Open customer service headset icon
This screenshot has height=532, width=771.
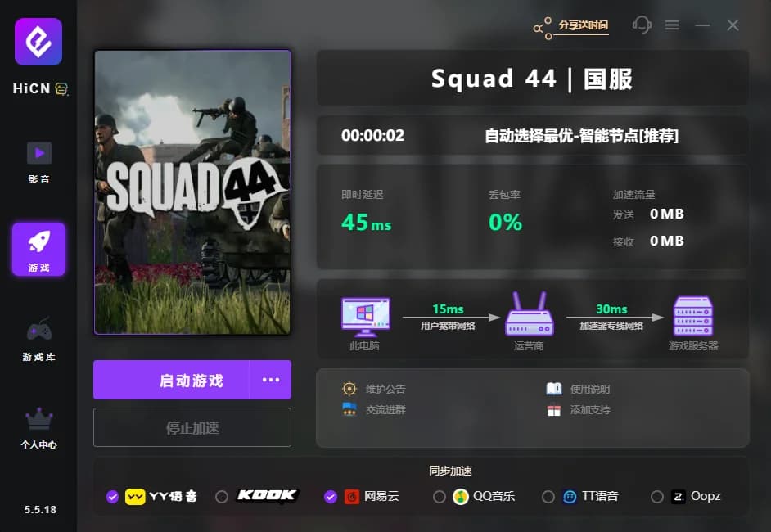point(642,25)
